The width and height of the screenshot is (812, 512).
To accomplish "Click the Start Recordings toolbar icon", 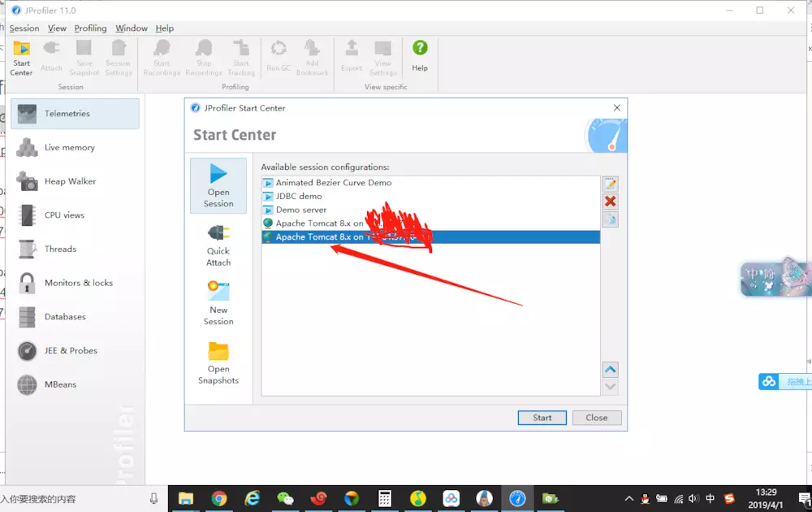I will click(x=162, y=58).
